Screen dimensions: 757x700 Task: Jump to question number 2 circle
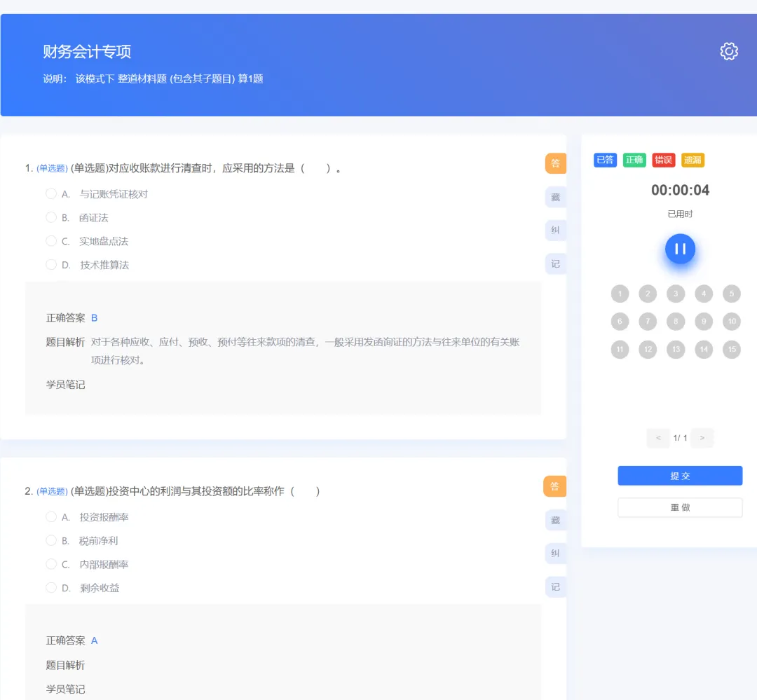(648, 294)
